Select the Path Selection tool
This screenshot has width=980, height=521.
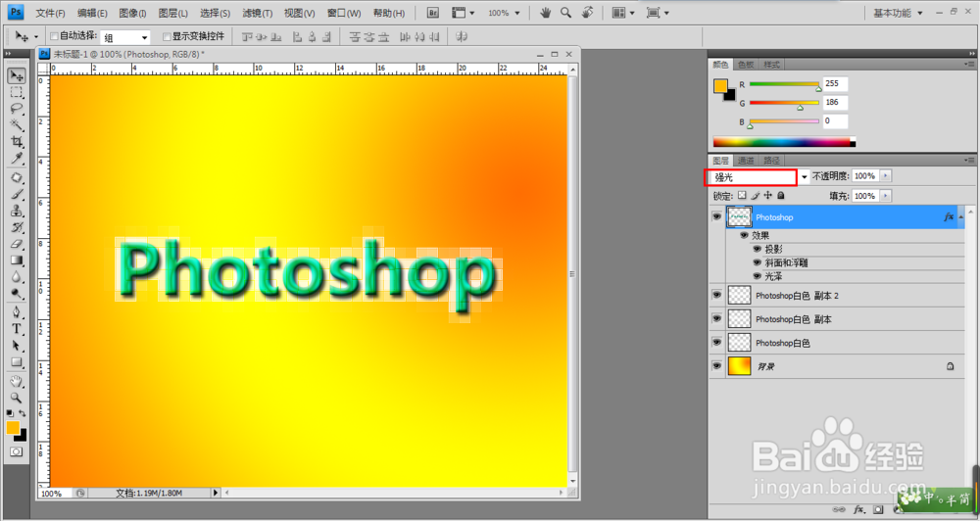[x=17, y=346]
